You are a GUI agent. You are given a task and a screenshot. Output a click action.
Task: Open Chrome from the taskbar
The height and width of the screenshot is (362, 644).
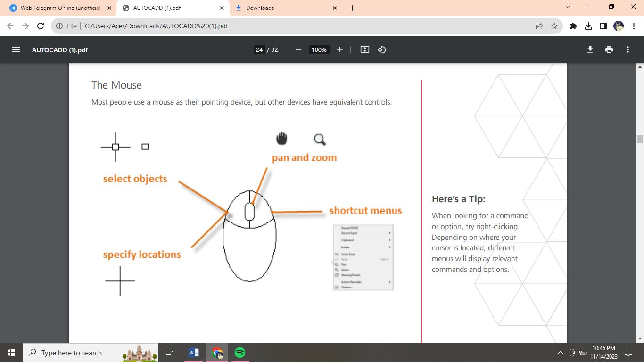coord(217,353)
